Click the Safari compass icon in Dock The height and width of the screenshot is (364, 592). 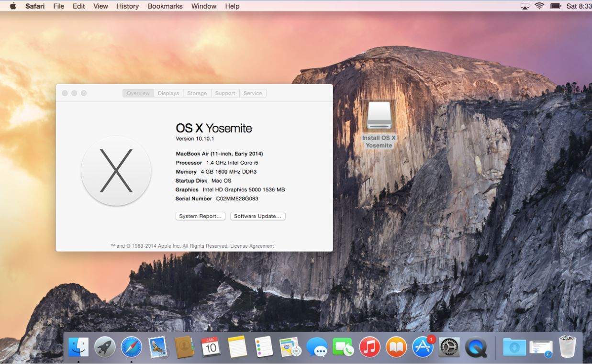pos(131,347)
